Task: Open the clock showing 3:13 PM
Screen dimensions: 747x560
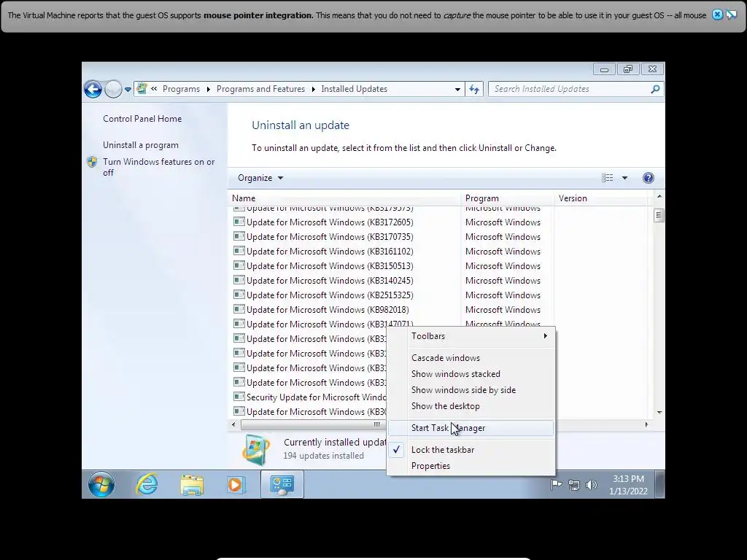Action: coord(628,485)
